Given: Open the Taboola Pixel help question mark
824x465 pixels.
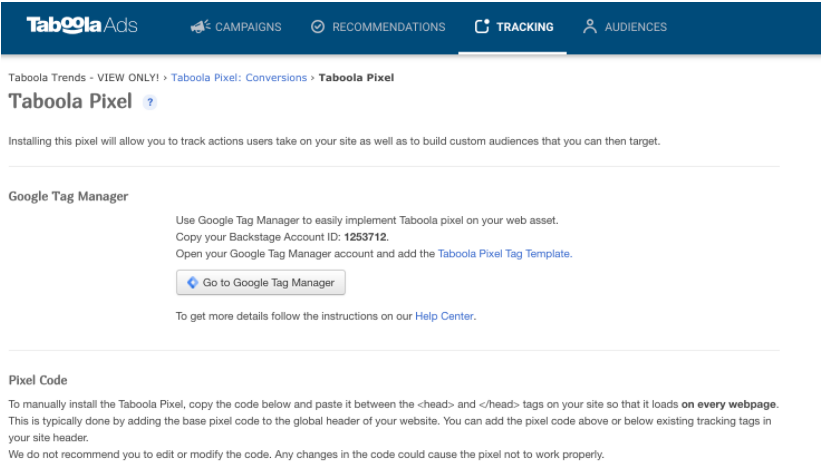Looking at the screenshot, I should tap(150, 102).
